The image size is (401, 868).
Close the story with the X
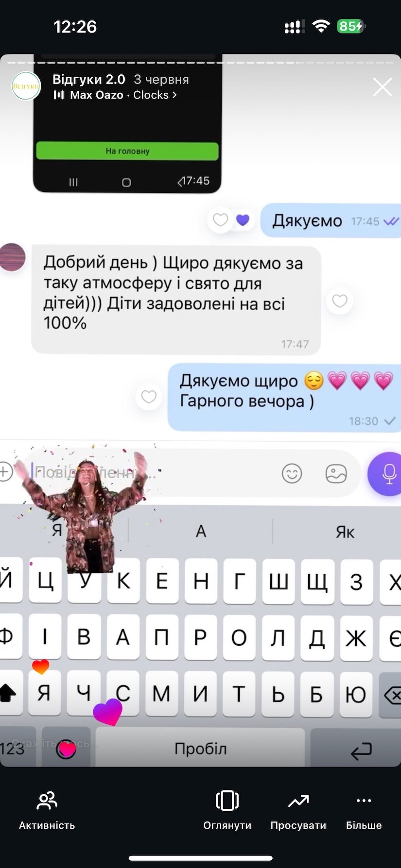click(x=382, y=87)
